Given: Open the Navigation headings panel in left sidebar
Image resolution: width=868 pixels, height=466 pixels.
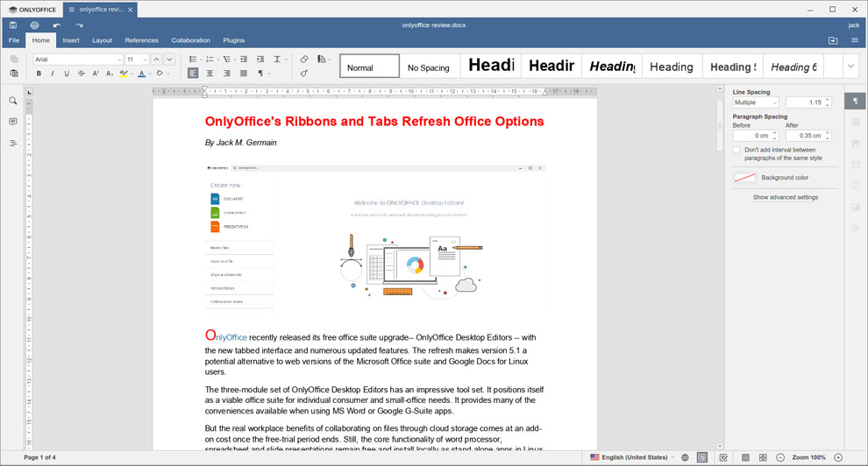Looking at the screenshot, I should (13, 143).
